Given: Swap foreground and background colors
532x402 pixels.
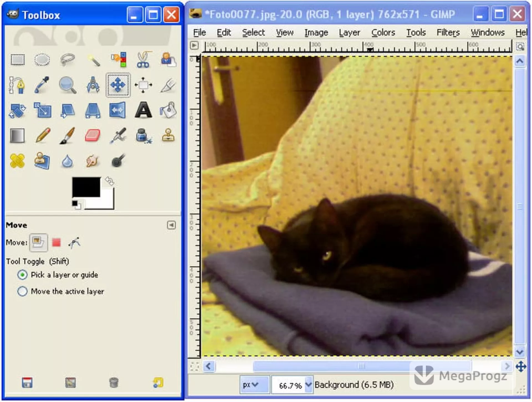Looking at the screenshot, I should 109,181.
